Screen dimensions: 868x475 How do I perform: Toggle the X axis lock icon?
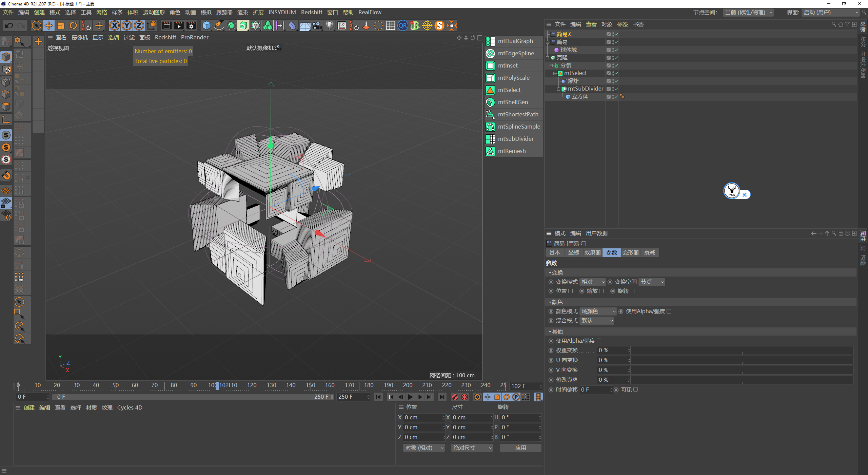click(x=115, y=25)
